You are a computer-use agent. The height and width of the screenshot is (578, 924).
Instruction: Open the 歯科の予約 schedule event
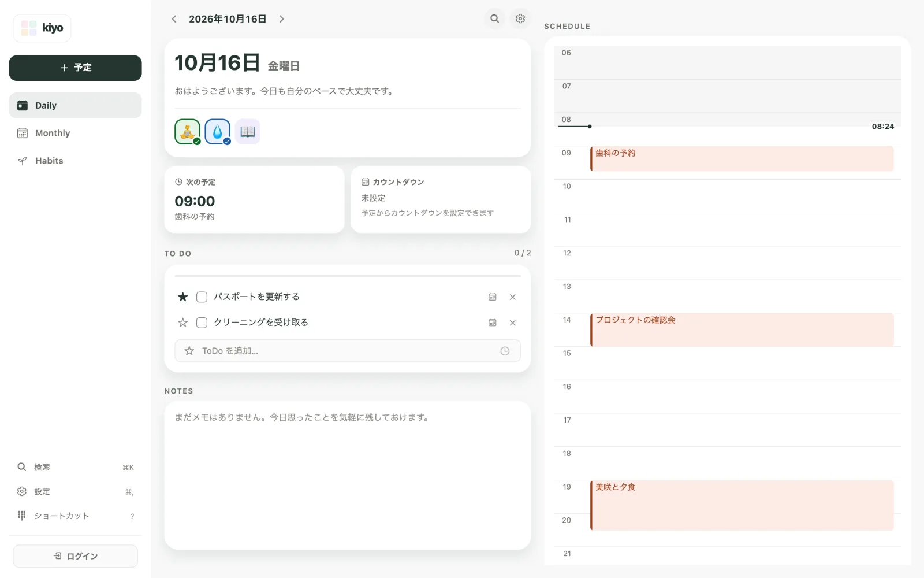742,158
